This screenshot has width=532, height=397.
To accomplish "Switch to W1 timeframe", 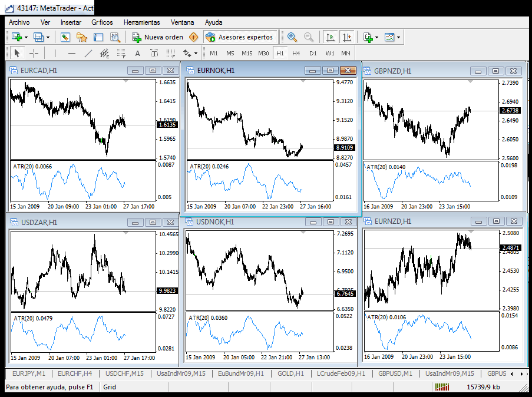I will pyautogui.click(x=330, y=53).
